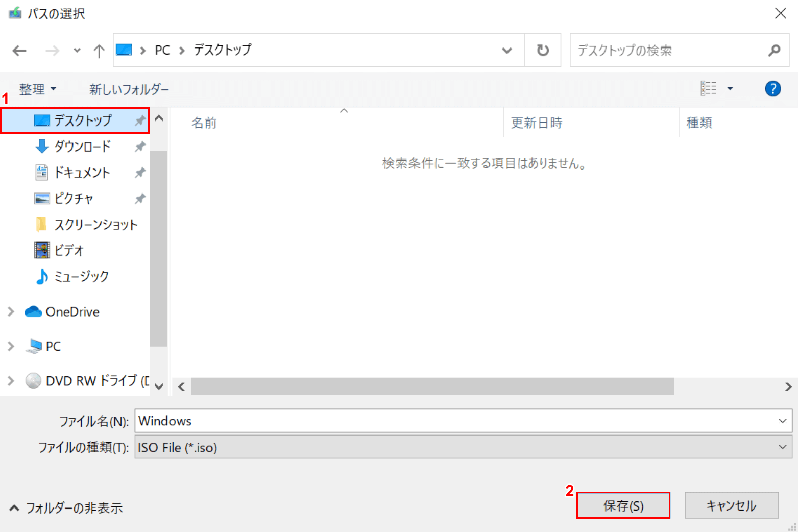Expand the OneDrive tree node
The height and width of the screenshot is (532, 798).
[x=11, y=312]
